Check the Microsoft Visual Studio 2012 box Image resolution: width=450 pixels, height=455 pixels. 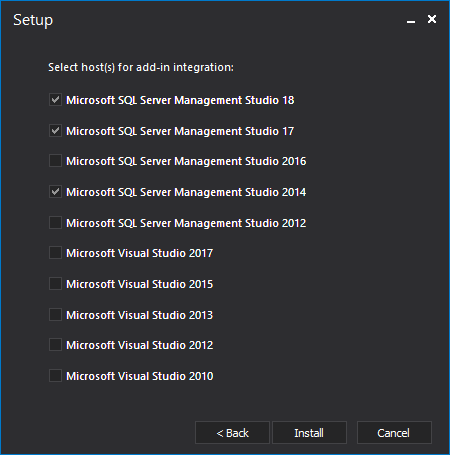coord(55,345)
